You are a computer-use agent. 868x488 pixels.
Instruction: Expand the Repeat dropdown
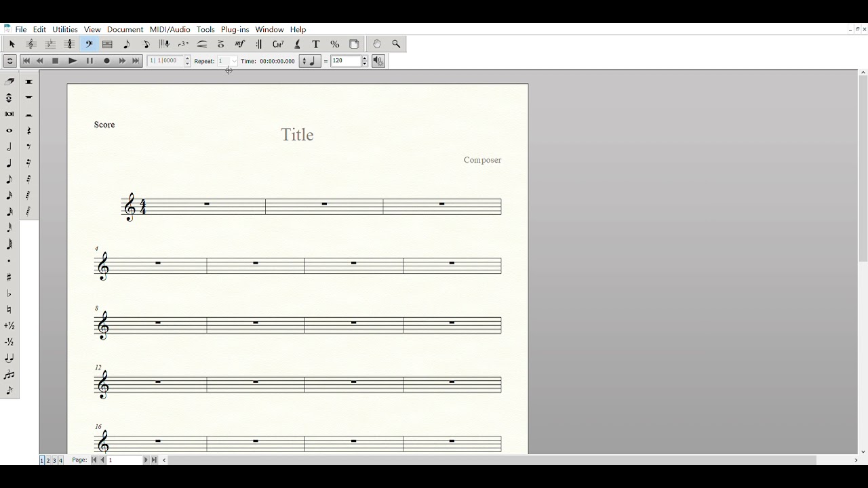point(234,61)
